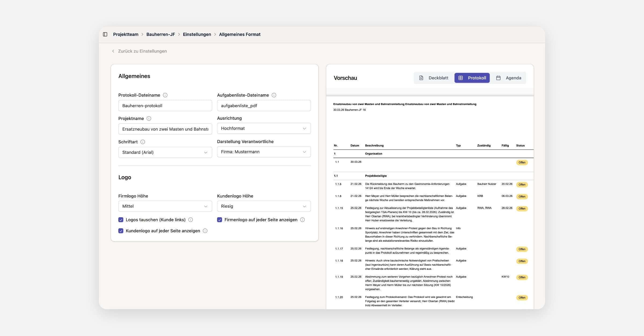The height and width of the screenshot is (336, 644).
Task: Click info icon beside Aufgabenliste-Dateiname
Action: point(274,95)
